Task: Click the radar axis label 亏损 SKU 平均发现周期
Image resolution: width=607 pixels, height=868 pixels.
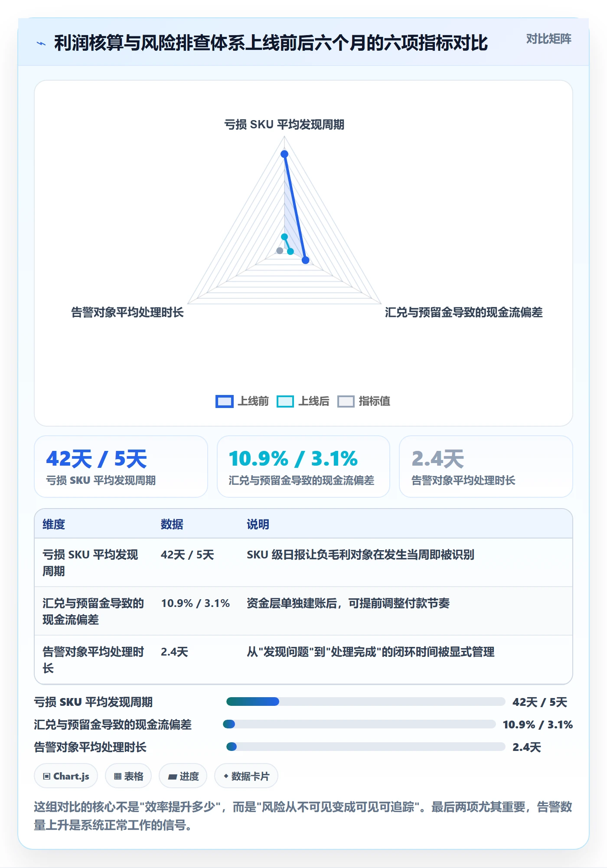Action: [284, 125]
